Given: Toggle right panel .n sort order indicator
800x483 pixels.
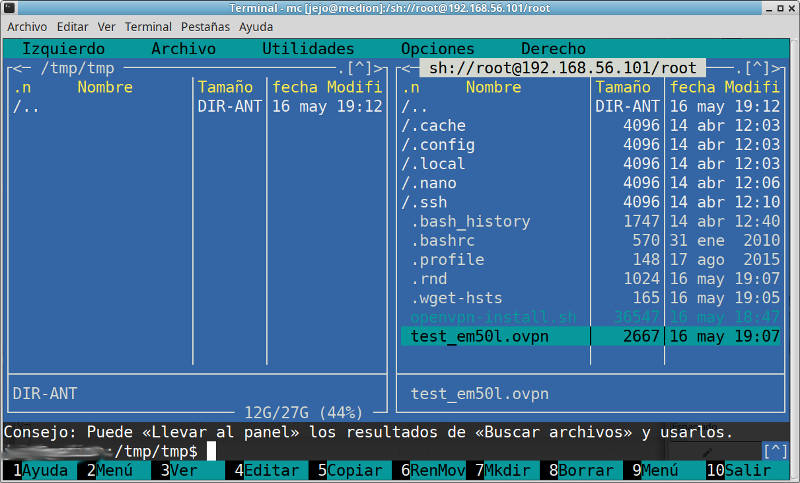Looking at the screenshot, I should (411, 87).
